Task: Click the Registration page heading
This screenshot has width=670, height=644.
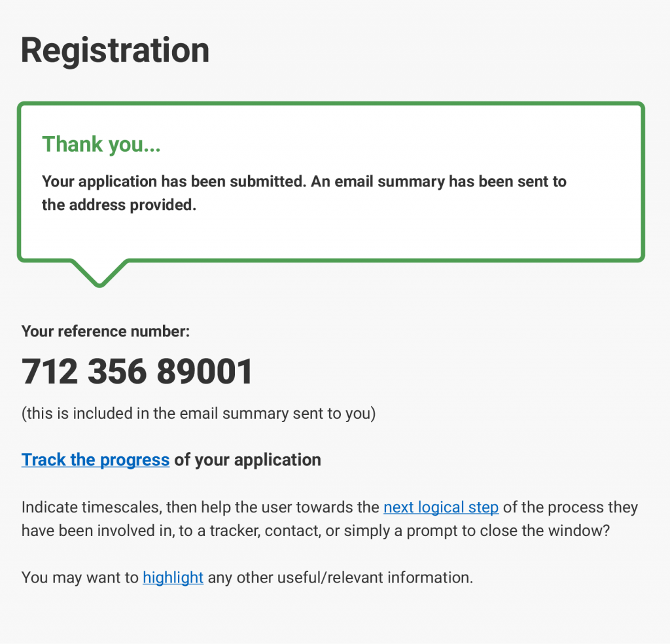Action: 115,50
